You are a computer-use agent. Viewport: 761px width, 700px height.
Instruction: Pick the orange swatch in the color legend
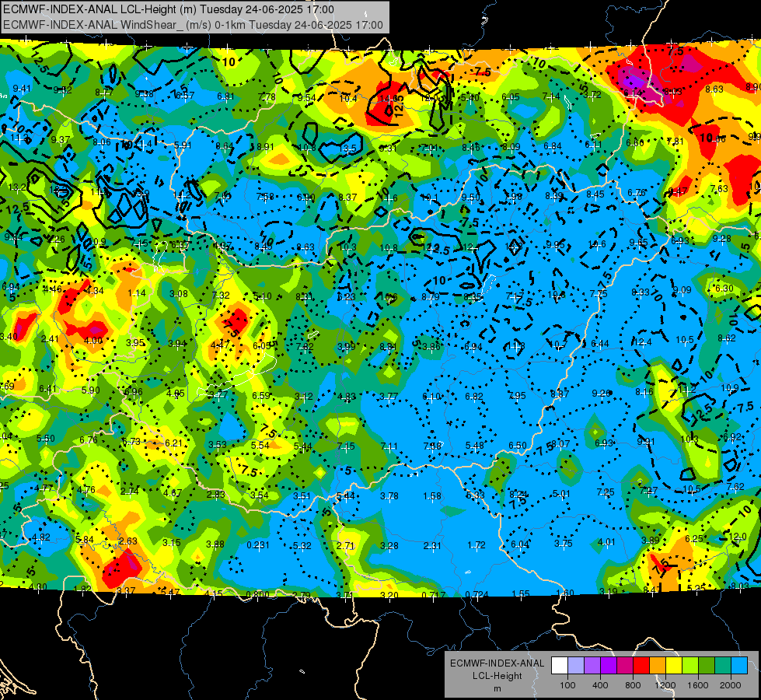[658, 666]
